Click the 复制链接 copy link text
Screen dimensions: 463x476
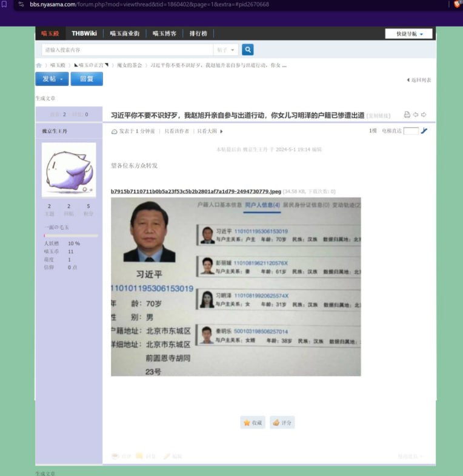coord(379,116)
